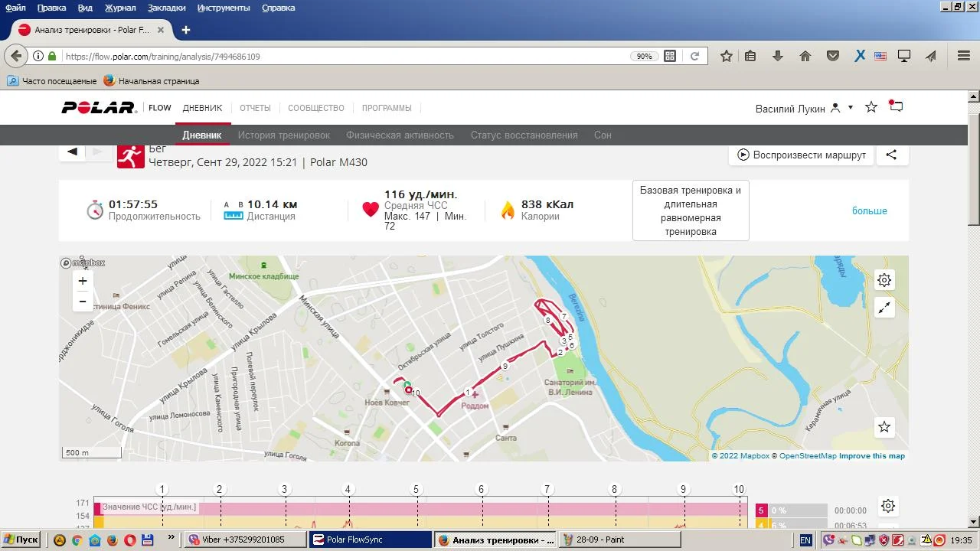Viewport: 980px width, 551px height.
Task: Zoom out on the route map
Action: [83, 302]
